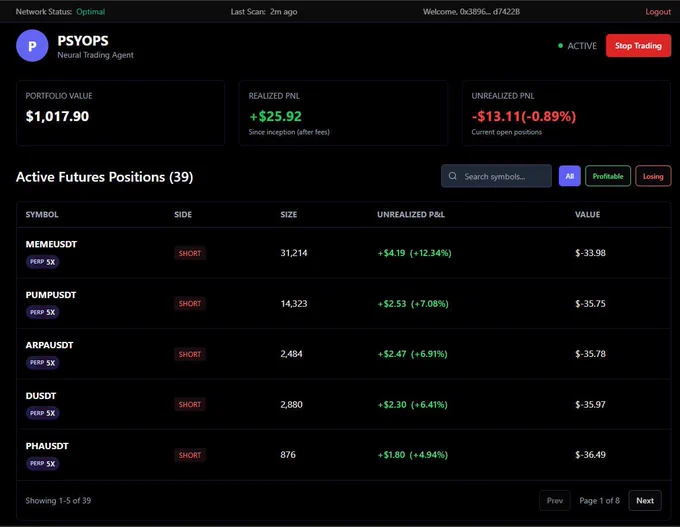The image size is (680, 527).
Task: Click the Showing 1-5 of 39 text
Action: (x=58, y=501)
